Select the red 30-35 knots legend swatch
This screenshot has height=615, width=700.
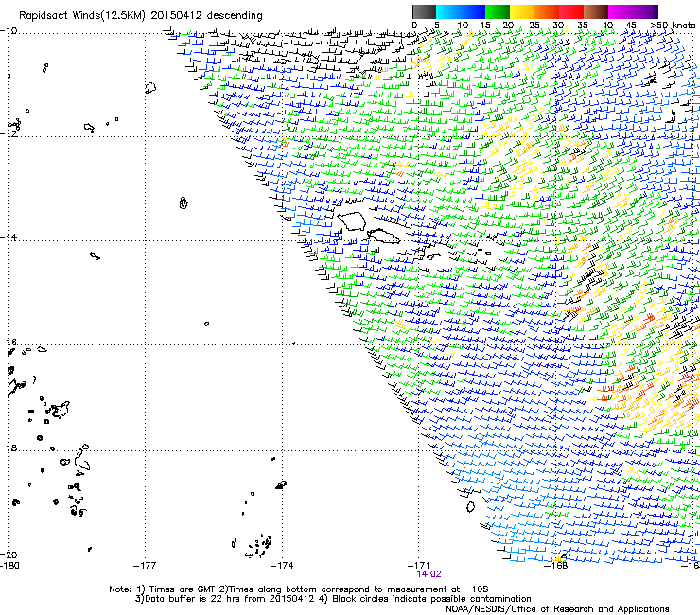[x=571, y=11]
